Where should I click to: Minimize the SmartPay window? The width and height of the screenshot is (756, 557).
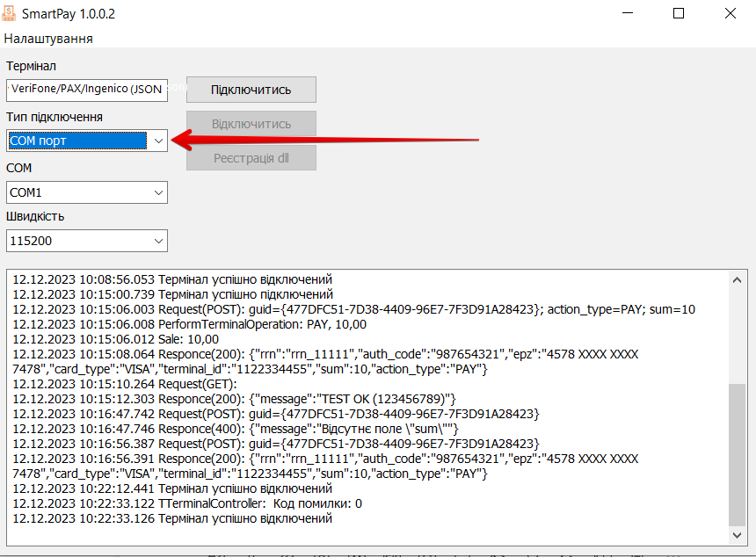(627, 14)
